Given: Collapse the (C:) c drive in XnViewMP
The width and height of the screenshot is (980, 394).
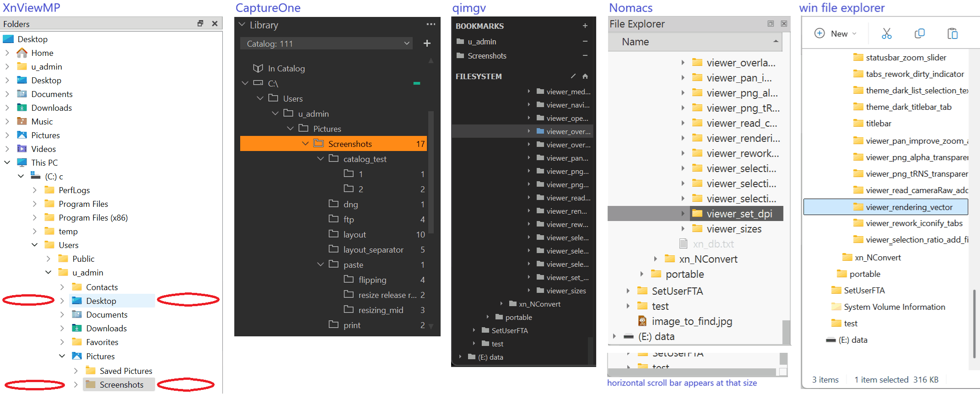Looking at the screenshot, I should click(21, 176).
